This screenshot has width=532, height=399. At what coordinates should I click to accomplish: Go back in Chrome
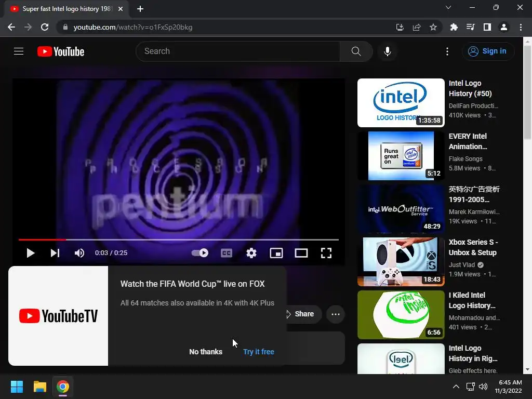(x=11, y=27)
